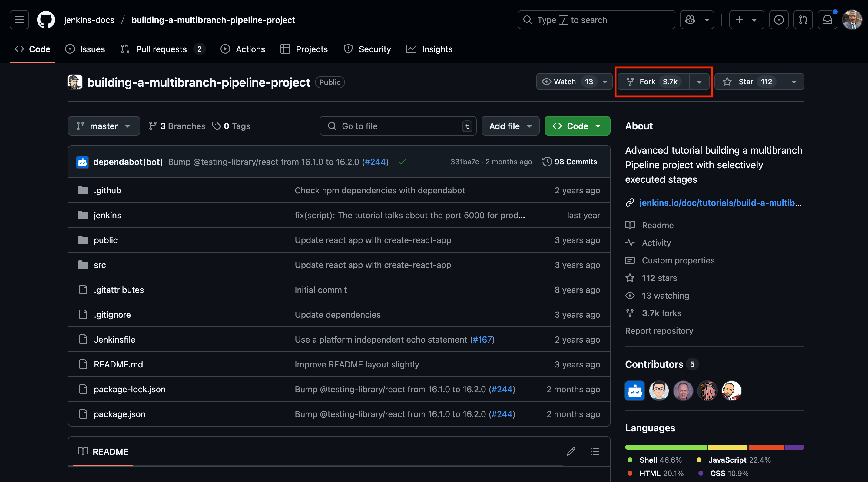Open the jenkins.io tutorial link

pyautogui.click(x=720, y=203)
